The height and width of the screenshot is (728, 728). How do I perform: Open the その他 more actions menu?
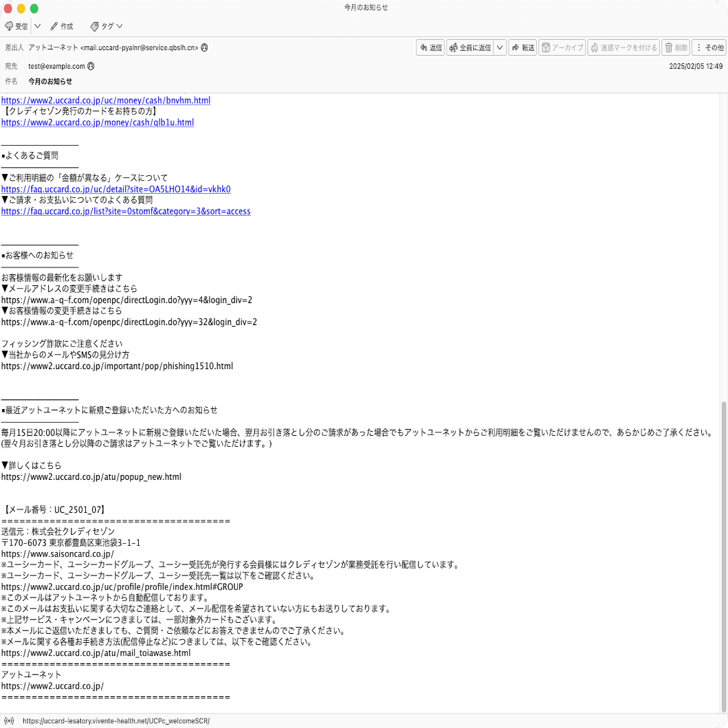(710, 47)
